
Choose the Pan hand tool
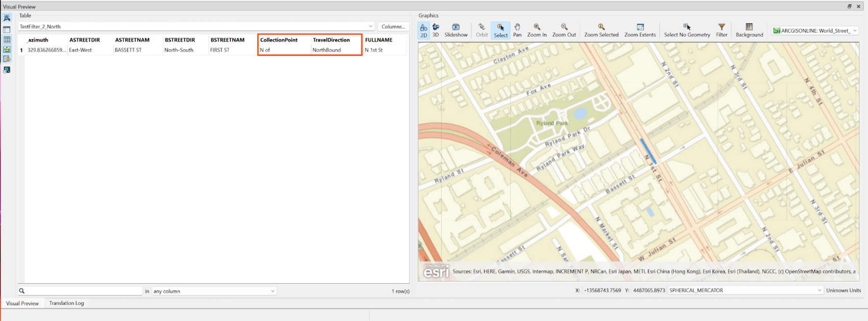[517, 31]
